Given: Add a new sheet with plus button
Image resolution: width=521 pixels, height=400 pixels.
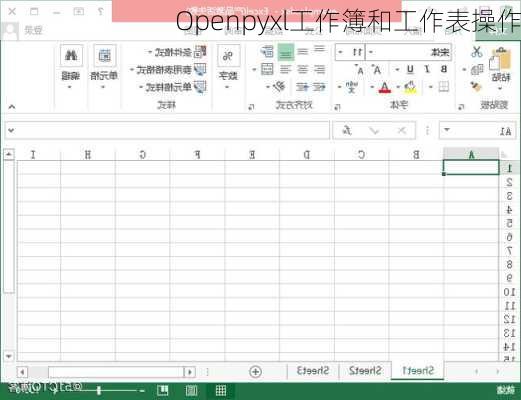Looking at the screenshot, I should (x=256, y=371).
